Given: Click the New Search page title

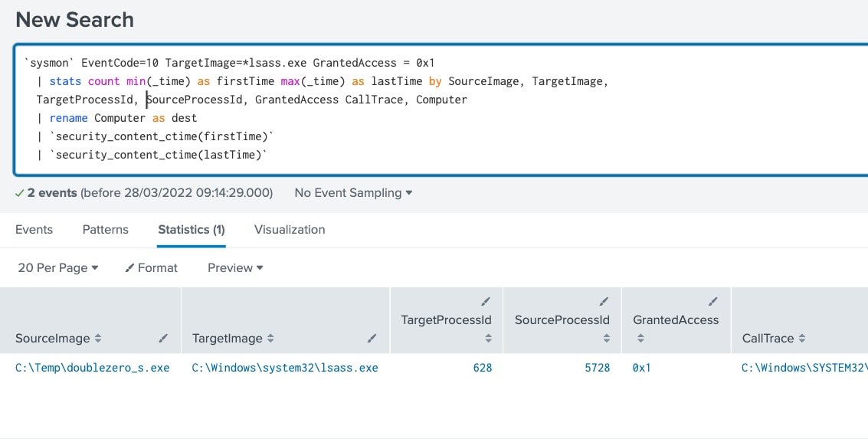Looking at the screenshot, I should click(75, 19).
